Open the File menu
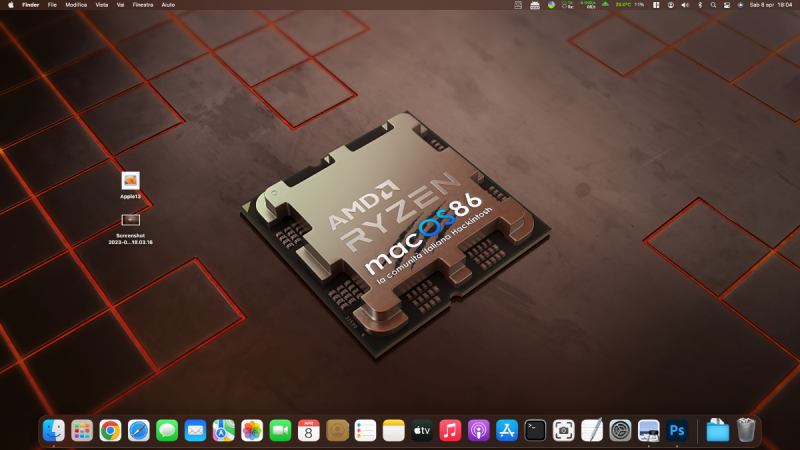 point(52,5)
